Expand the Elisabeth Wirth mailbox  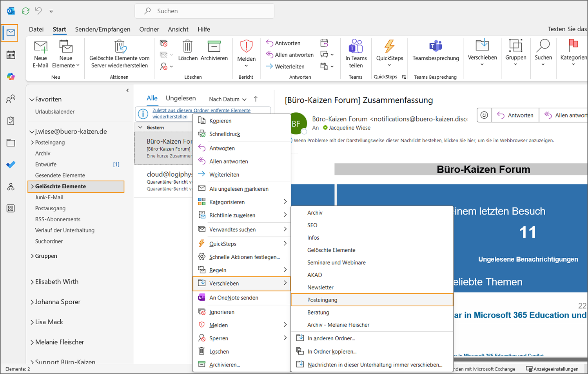[32, 282]
